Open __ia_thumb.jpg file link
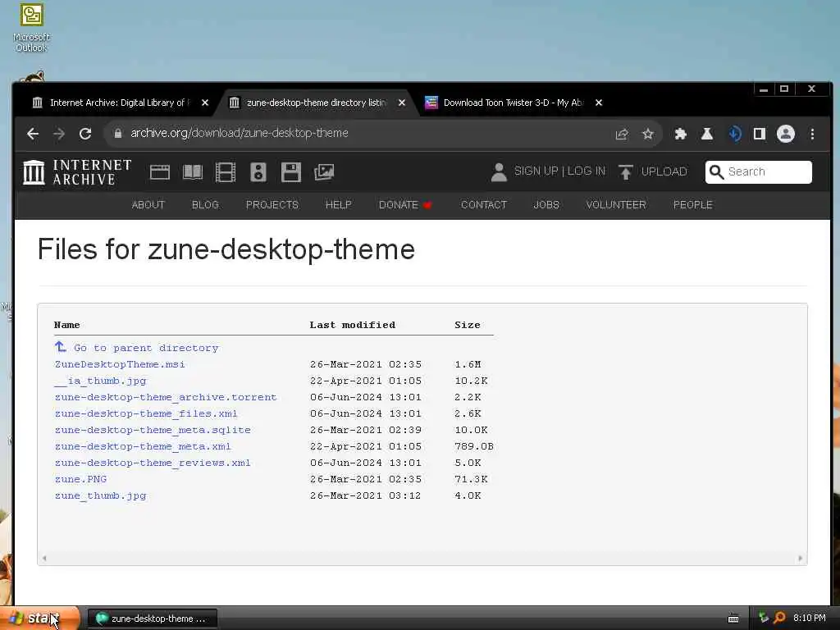This screenshot has width=840, height=630. pos(100,381)
